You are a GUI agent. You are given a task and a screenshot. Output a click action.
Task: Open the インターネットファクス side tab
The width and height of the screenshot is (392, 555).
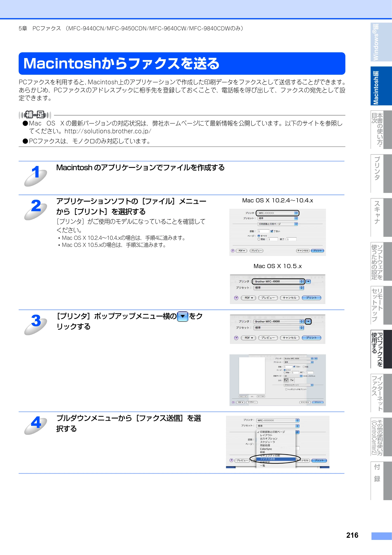coord(381,393)
